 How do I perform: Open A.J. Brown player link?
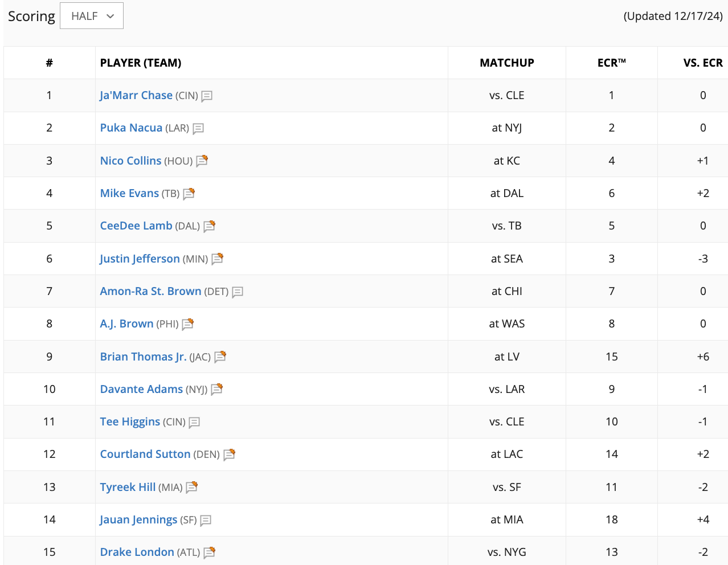126,324
